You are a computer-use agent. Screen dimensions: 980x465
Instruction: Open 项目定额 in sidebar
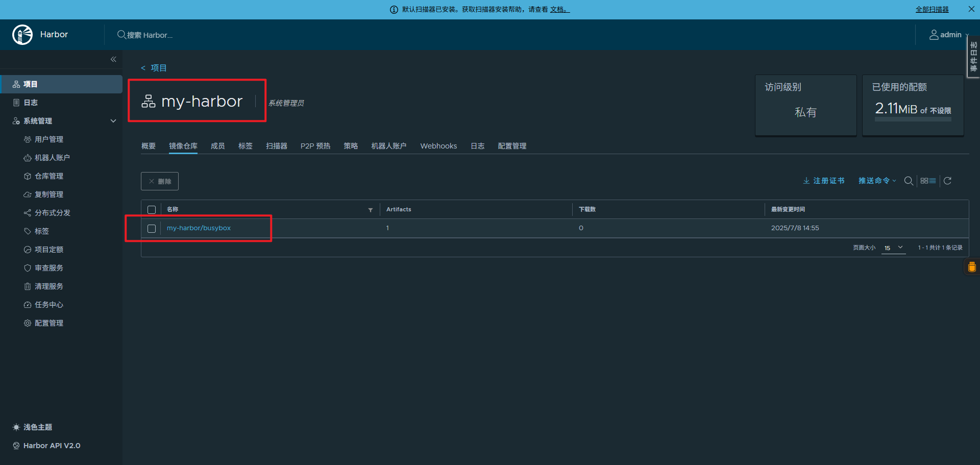coord(49,250)
